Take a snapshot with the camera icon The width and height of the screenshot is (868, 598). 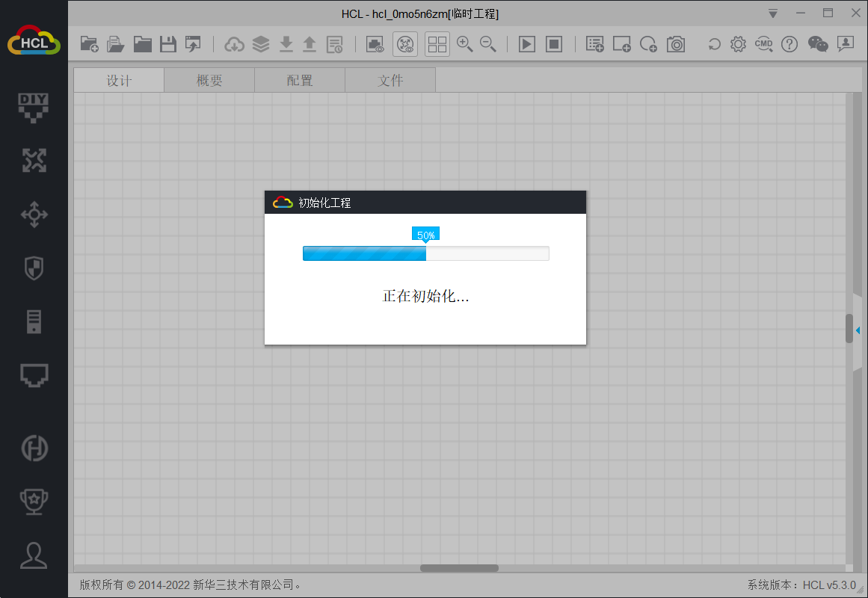(675, 44)
